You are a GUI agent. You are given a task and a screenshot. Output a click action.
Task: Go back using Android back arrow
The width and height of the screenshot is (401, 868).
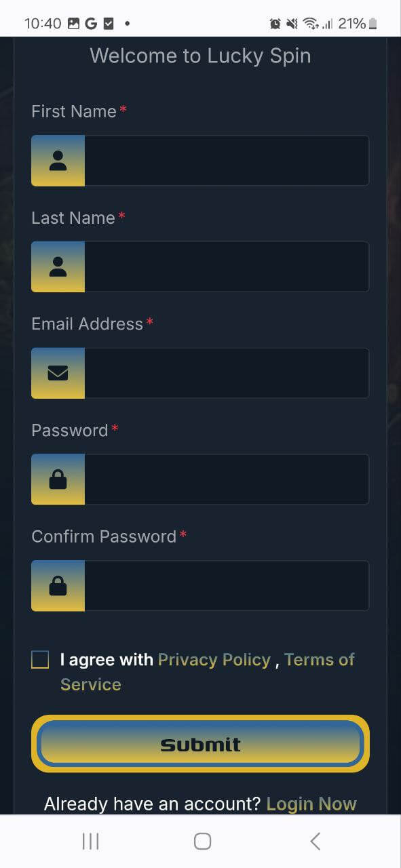pos(315,842)
